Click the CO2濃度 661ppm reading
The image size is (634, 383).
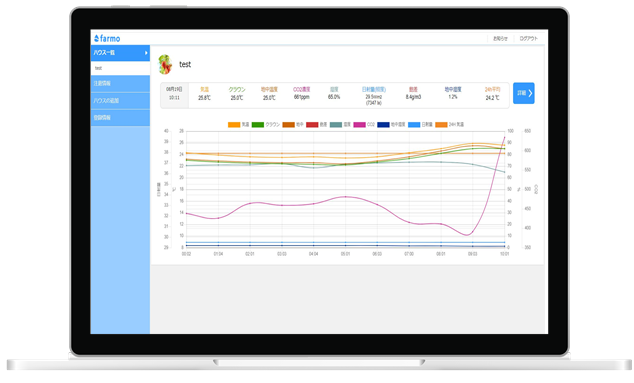(x=302, y=93)
